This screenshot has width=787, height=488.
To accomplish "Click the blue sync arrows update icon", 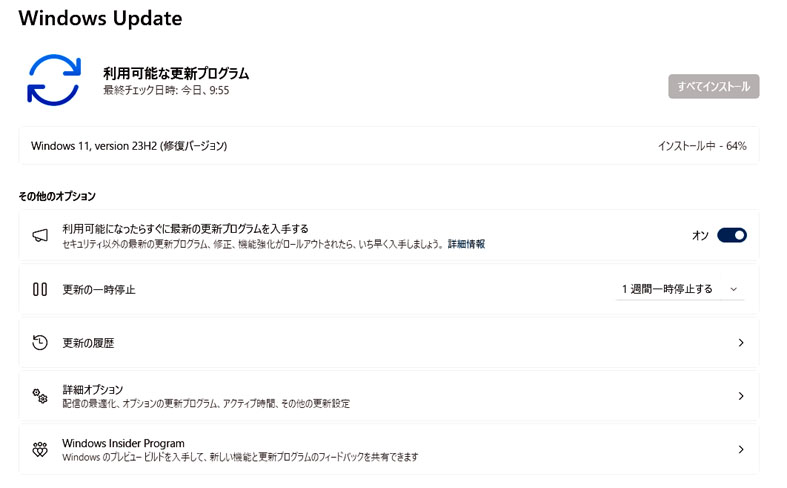I will tap(54, 80).
